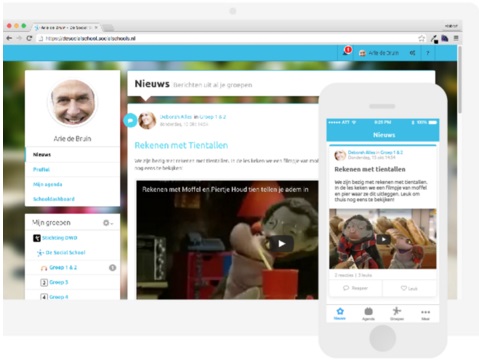Click the question mark help icon
The width and height of the screenshot is (479, 364).
tap(427, 53)
